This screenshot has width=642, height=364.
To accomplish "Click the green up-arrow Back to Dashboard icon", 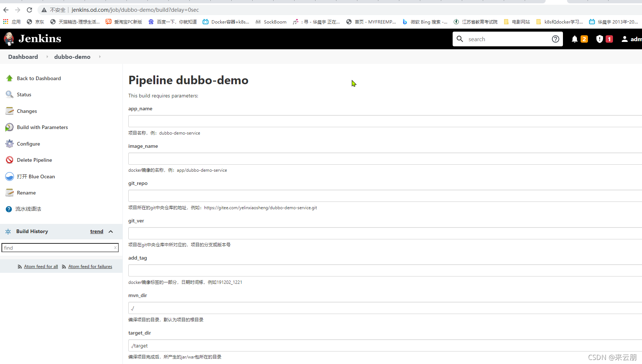I will [10, 78].
